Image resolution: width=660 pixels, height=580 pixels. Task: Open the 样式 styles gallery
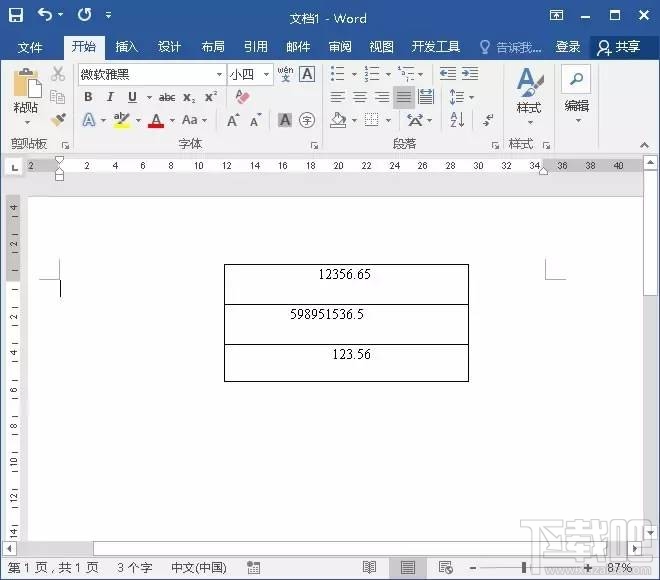pos(530,96)
